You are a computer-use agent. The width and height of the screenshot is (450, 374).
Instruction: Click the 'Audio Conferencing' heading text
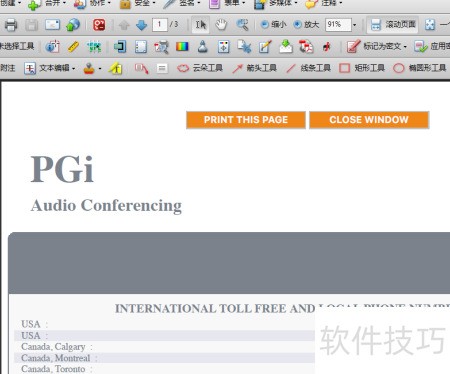[106, 205]
